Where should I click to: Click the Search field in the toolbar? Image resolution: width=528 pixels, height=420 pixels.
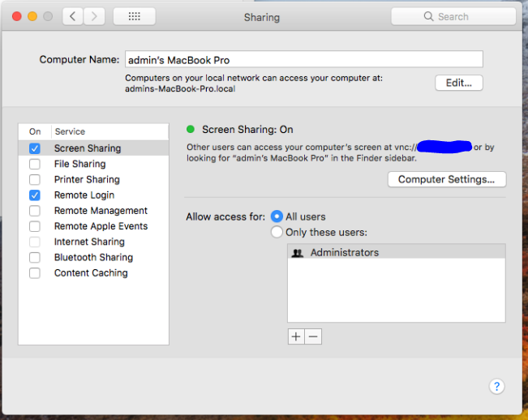[453, 16]
